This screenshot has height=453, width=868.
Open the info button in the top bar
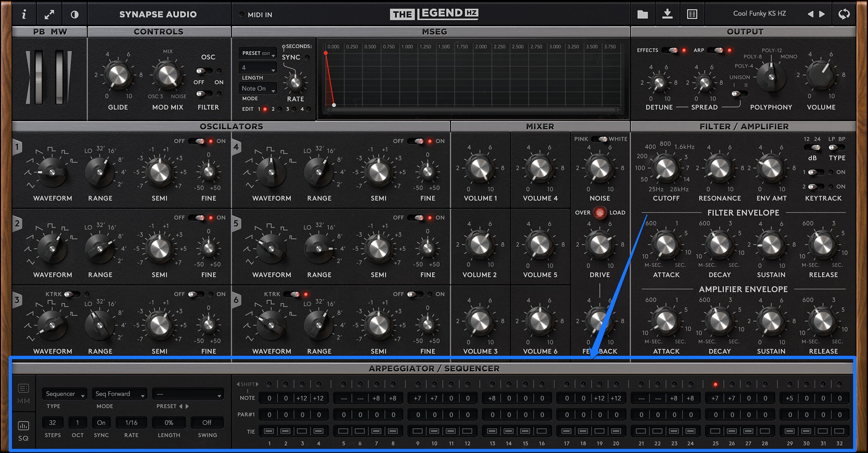[24, 14]
